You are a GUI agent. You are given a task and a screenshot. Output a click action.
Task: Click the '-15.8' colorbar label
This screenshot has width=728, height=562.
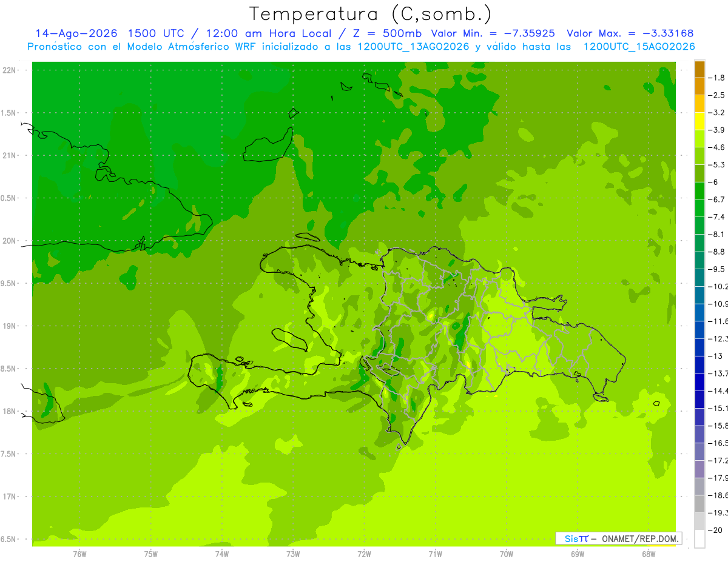click(718, 426)
